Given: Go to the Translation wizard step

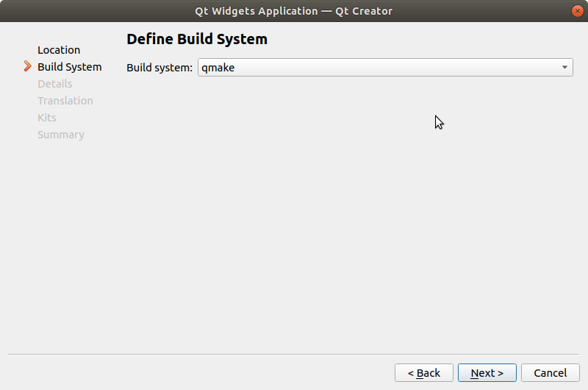Looking at the screenshot, I should (x=65, y=101).
